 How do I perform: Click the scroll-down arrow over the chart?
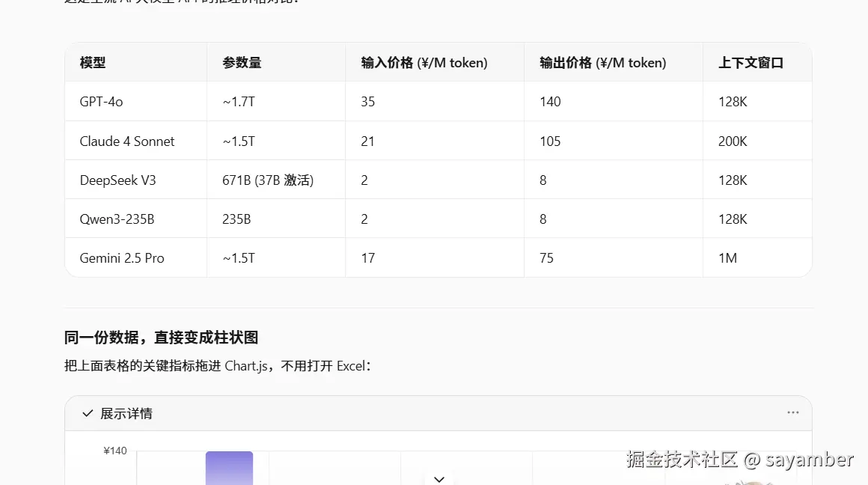coord(439,479)
